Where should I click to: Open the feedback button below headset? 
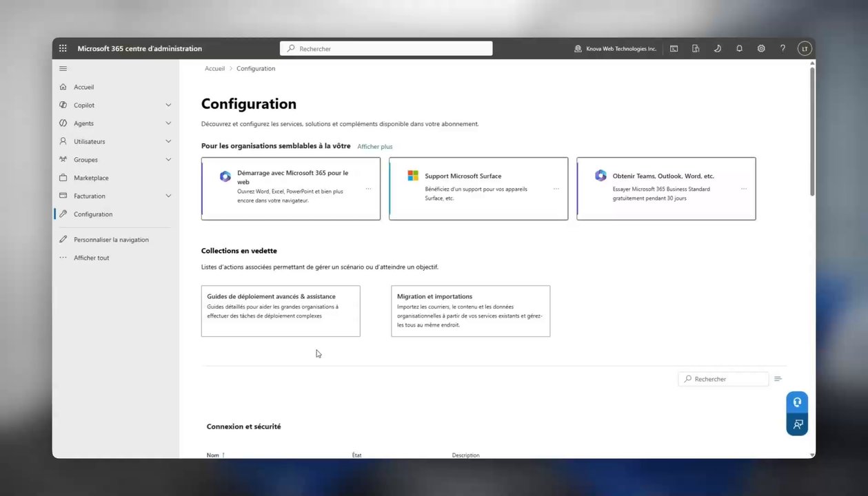pos(797,424)
